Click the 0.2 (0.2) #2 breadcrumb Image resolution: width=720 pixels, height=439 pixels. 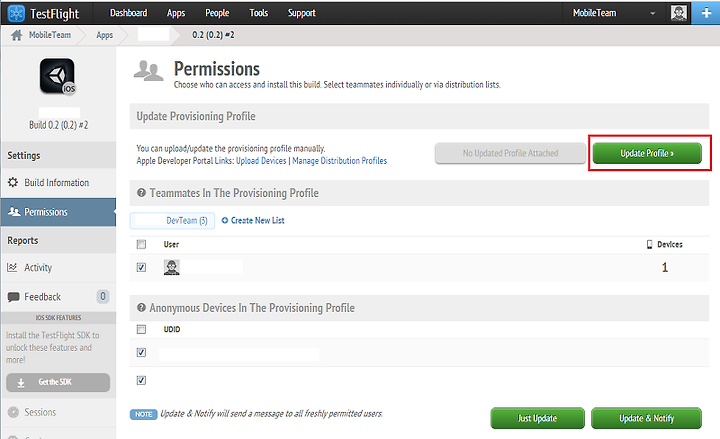click(213, 35)
